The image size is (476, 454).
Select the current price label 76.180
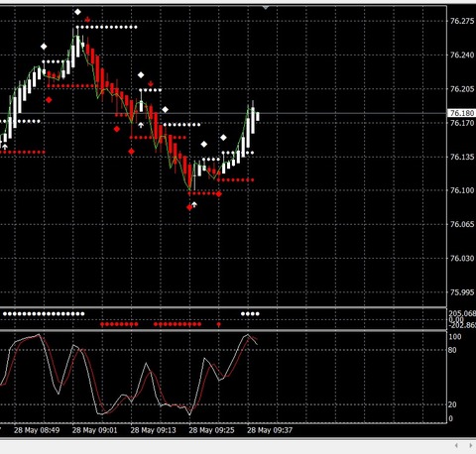click(462, 113)
